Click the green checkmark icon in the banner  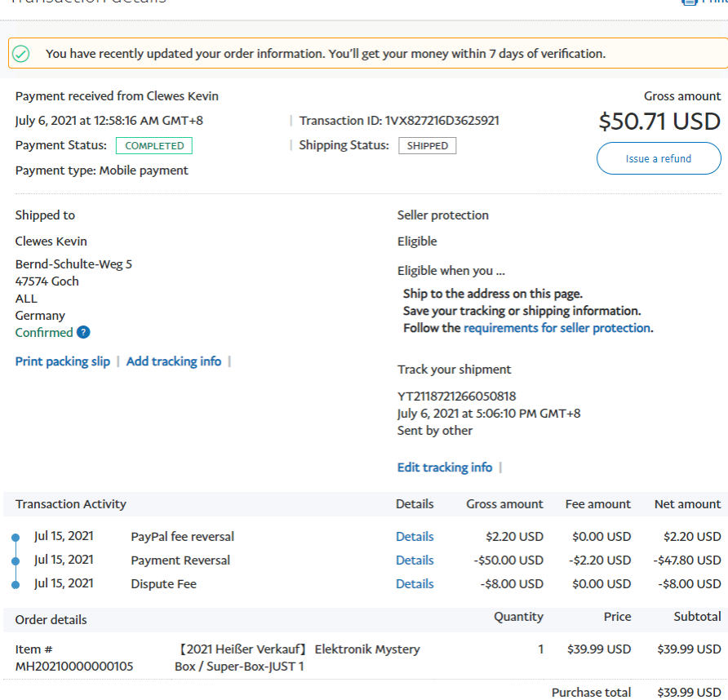tap(21, 54)
